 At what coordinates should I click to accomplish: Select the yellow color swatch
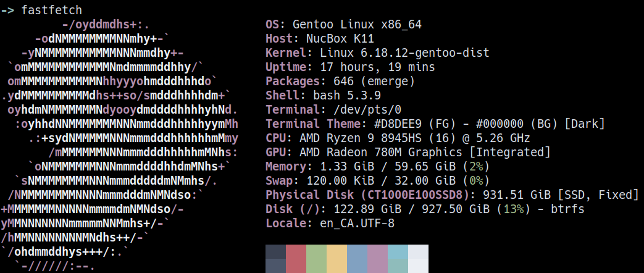pyautogui.click(x=337, y=258)
